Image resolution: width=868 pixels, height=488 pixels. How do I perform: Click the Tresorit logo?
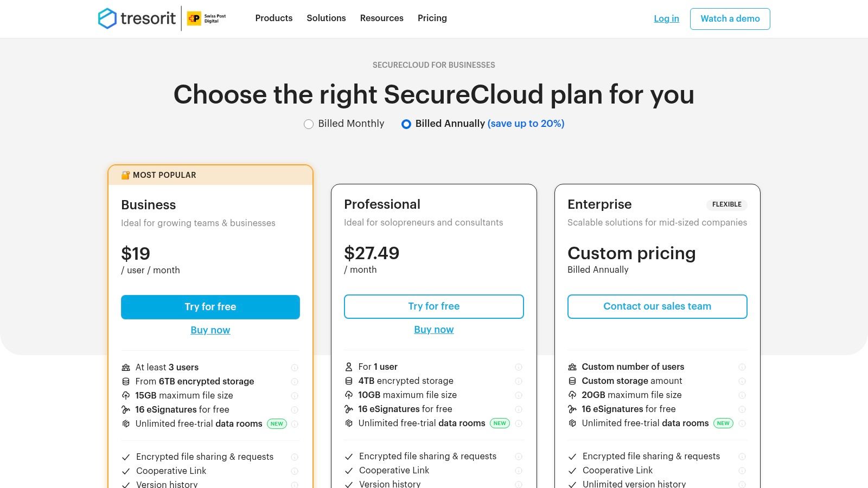[137, 18]
